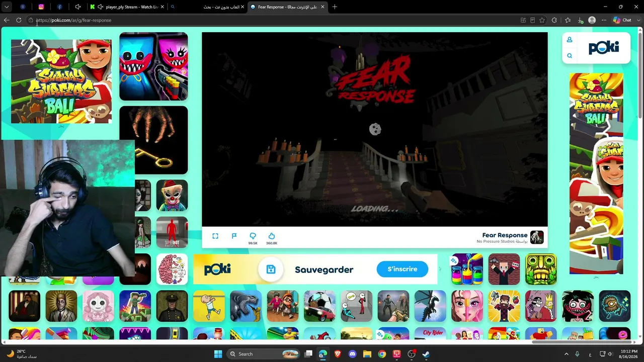Open the browser profile avatar

coord(592,20)
